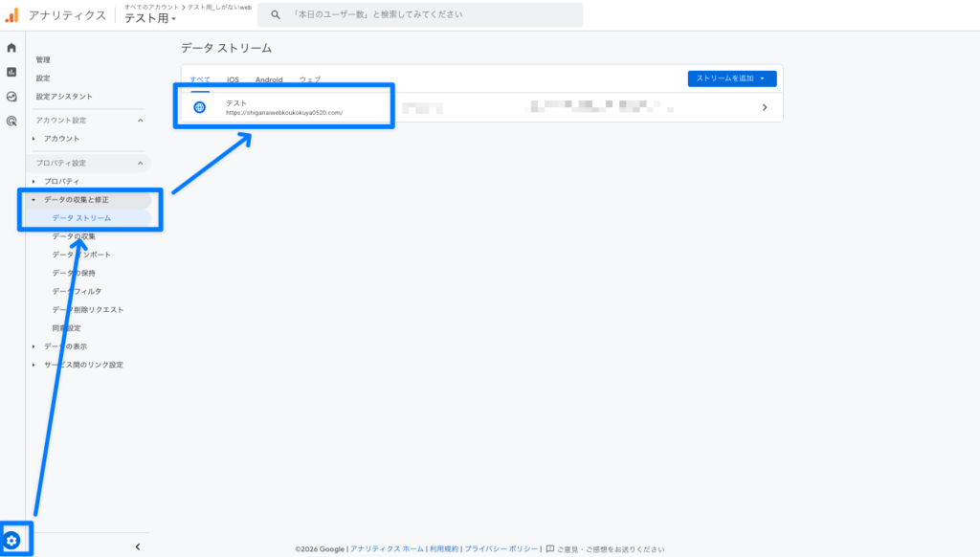This screenshot has height=557, width=980.
Task: Collapse the プロパティ設定 section
Action: [x=140, y=164]
